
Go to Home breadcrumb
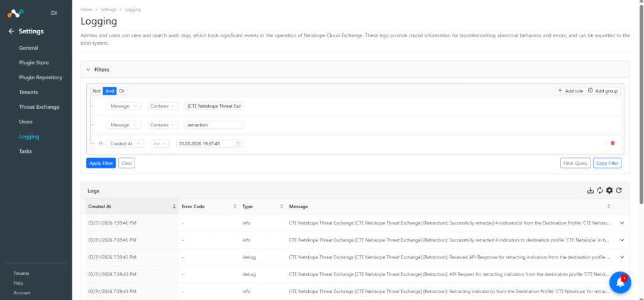click(x=86, y=9)
